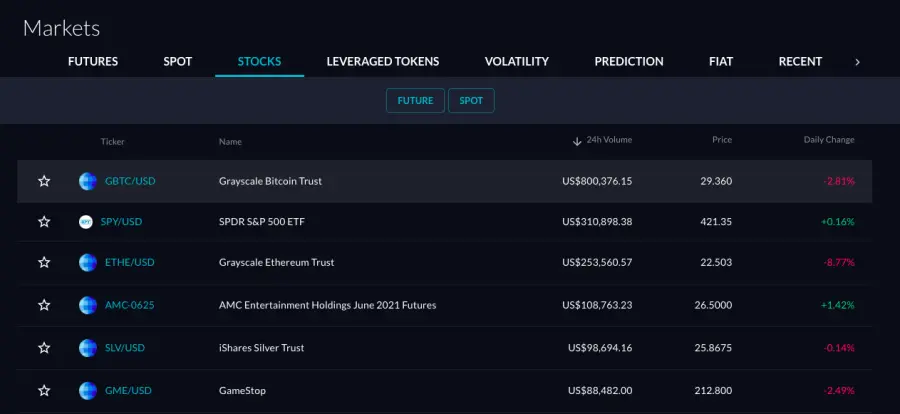The image size is (900, 414).
Task: Open the AMC-0625 ticker link
Action: [x=130, y=305]
